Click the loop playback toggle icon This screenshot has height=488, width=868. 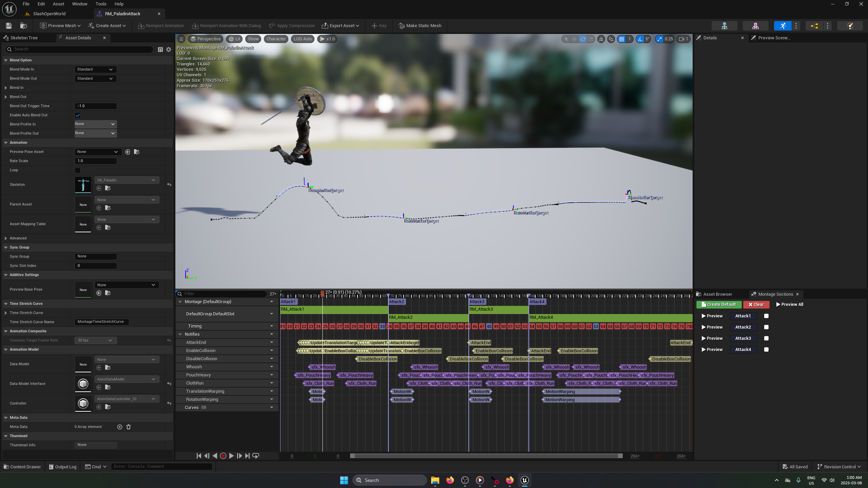point(256,456)
